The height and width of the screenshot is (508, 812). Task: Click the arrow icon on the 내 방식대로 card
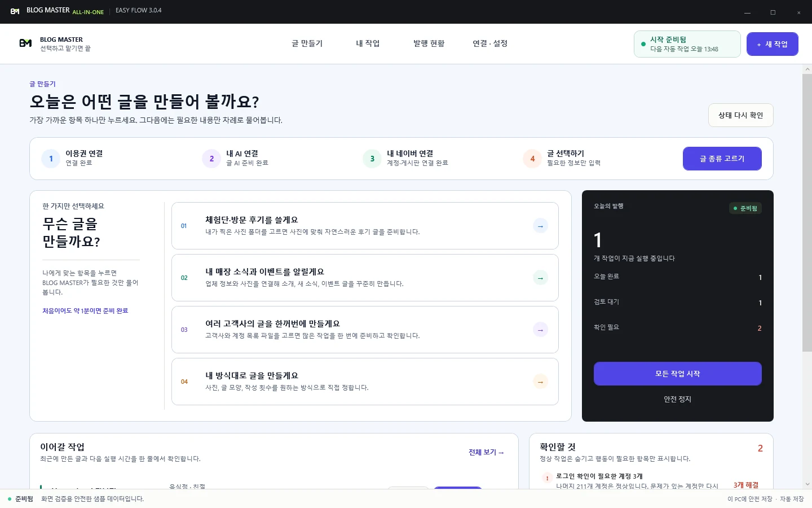click(540, 382)
